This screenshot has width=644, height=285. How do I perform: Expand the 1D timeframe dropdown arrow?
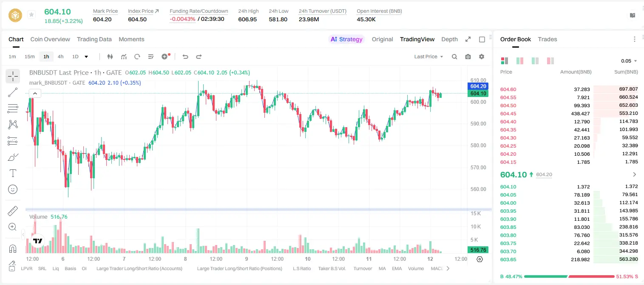click(86, 57)
